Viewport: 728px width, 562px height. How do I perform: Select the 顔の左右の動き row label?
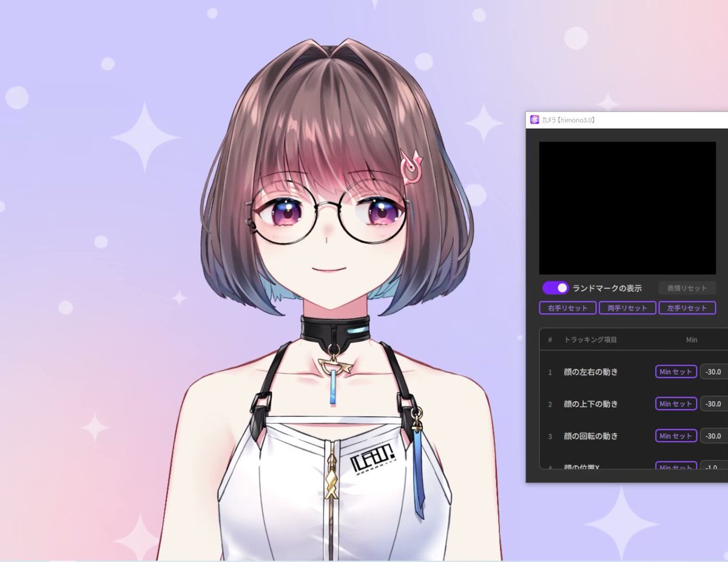tap(590, 371)
